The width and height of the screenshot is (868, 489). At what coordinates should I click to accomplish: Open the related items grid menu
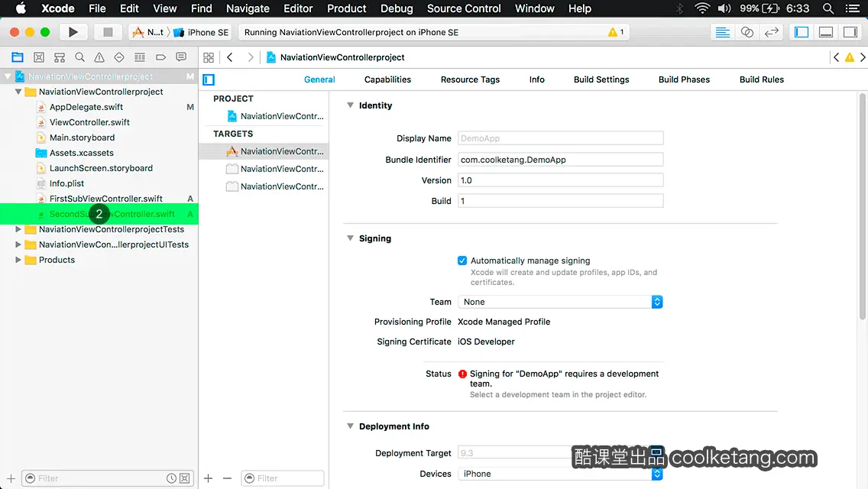(209, 57)
